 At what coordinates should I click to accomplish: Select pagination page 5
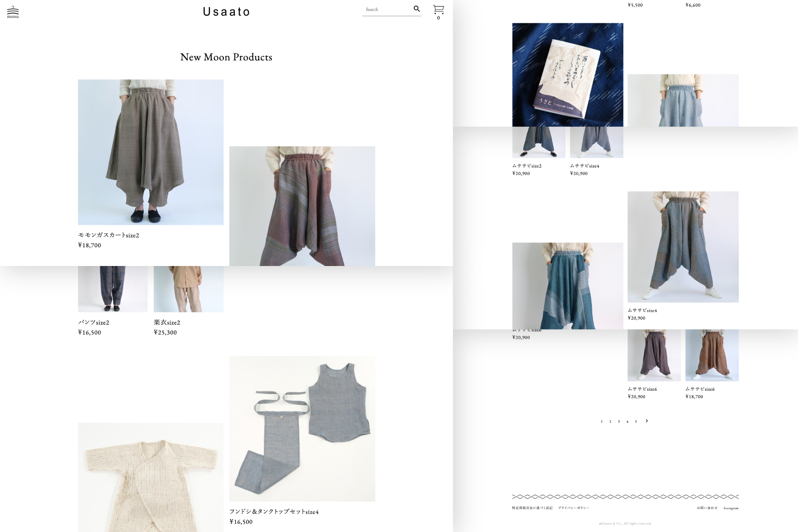[x=636, y=421]
